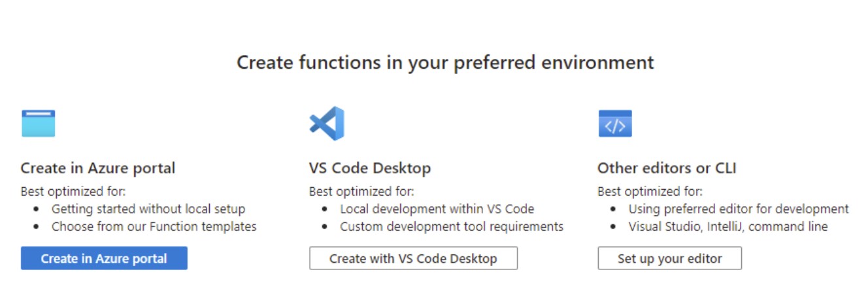This screenshot has width=868, height=293.
Task: Select the 'Other editors or CLI' heading
Action: (667, 168)
